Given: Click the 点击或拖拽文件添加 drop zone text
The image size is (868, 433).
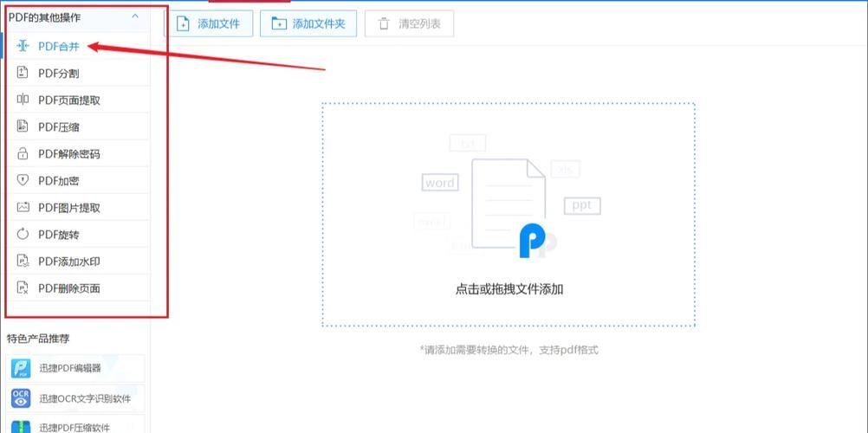Looking at the screenshot, I should (509, 289).
